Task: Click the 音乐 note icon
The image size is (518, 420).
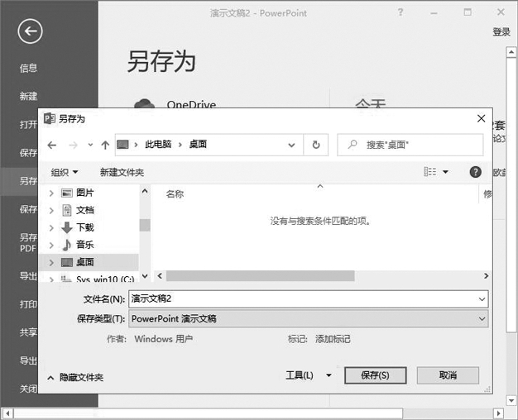Action: pyautogui.click(x=67, y=245)
